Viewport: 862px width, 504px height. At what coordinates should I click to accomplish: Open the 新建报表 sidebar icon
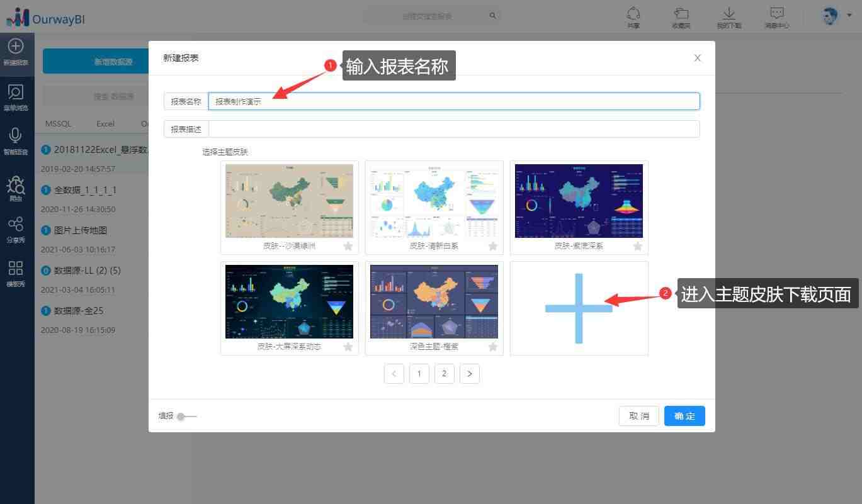[16, 46]
